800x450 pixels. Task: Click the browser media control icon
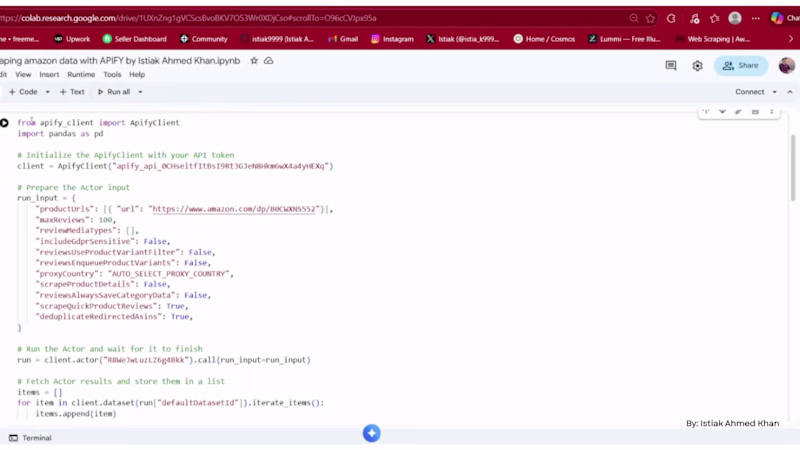(694, 18)
